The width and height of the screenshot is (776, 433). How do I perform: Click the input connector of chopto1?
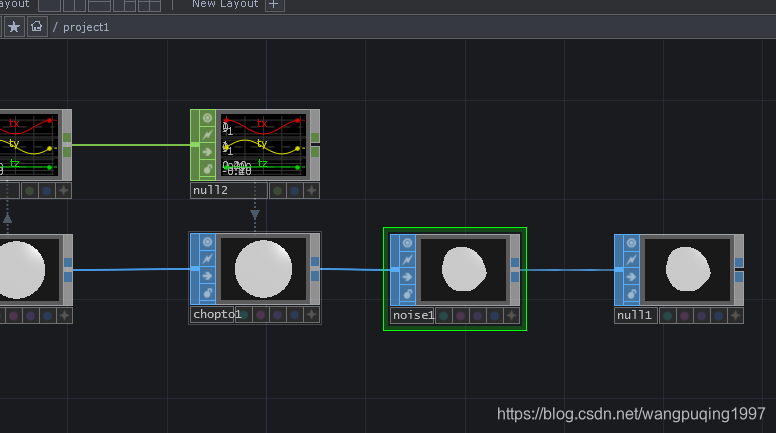[x=195, y=268]
